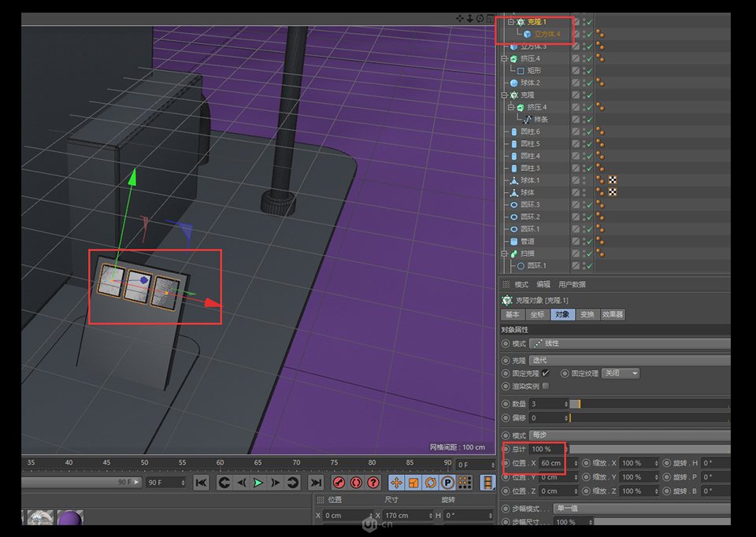Click the question mark transport icon
Viewport: 756px width, 537px height.
(373, 482)
